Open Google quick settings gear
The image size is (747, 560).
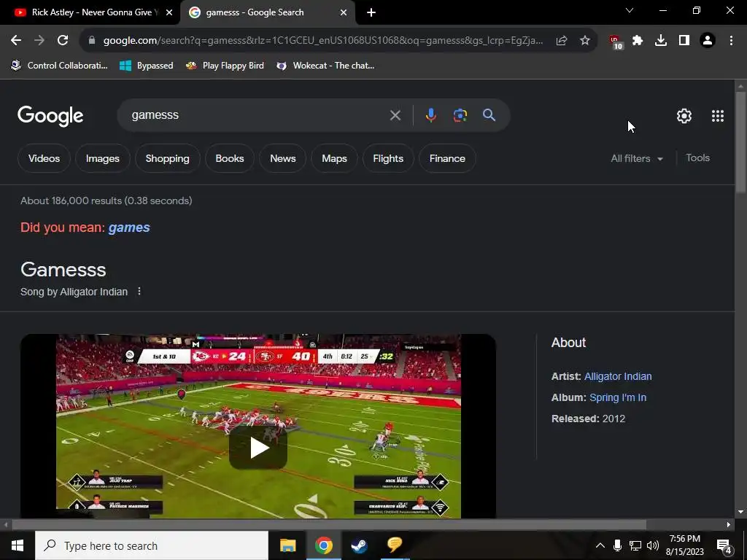pos(684,116)
